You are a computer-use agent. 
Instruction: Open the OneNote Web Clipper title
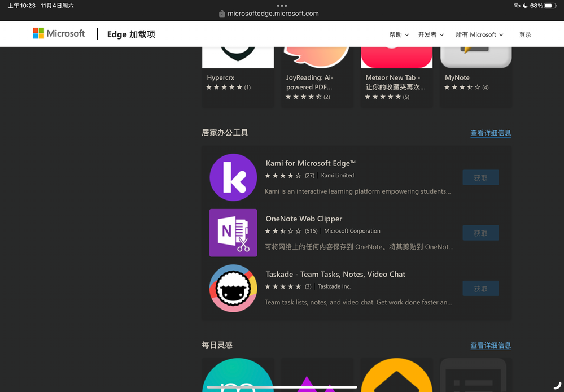point(304,219)
